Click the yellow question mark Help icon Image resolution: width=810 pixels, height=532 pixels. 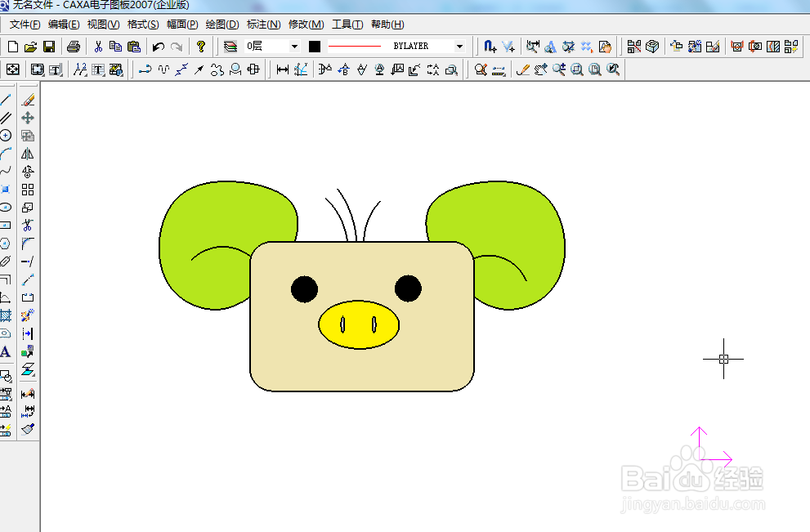(x=201, y=47)
